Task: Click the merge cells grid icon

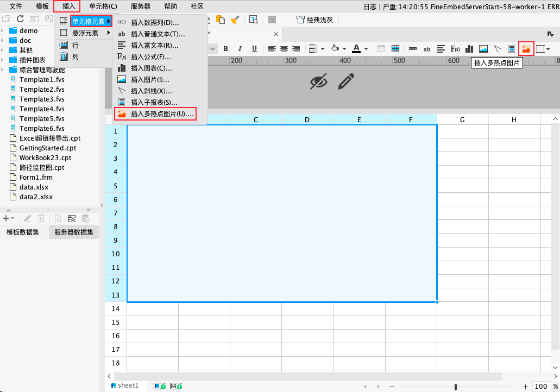Action: pyautogui.click(x=395, y=49)
